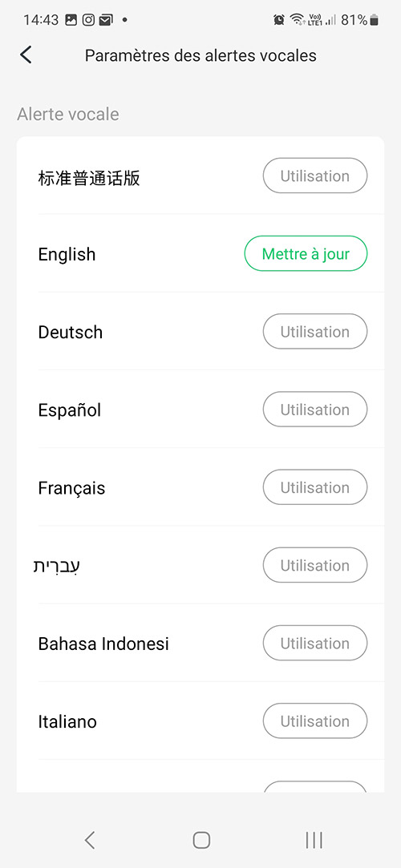The height and width of the screenshot is (868, 401).
Task: Enable the Italiano voice alert
Action: 315,721
